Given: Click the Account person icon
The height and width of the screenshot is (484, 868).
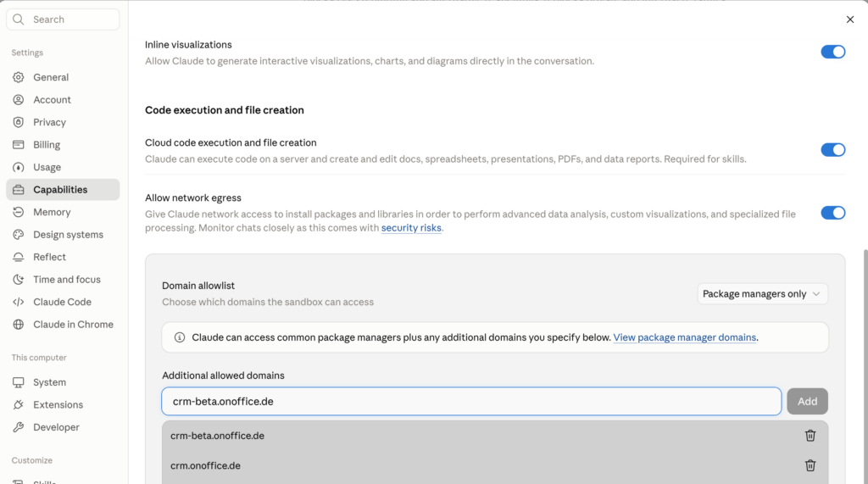Looking at the screenshot, I should pos(19,100).
